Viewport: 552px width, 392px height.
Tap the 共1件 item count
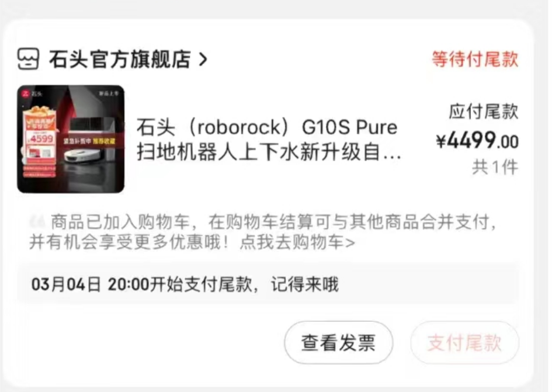coord(495,167)
